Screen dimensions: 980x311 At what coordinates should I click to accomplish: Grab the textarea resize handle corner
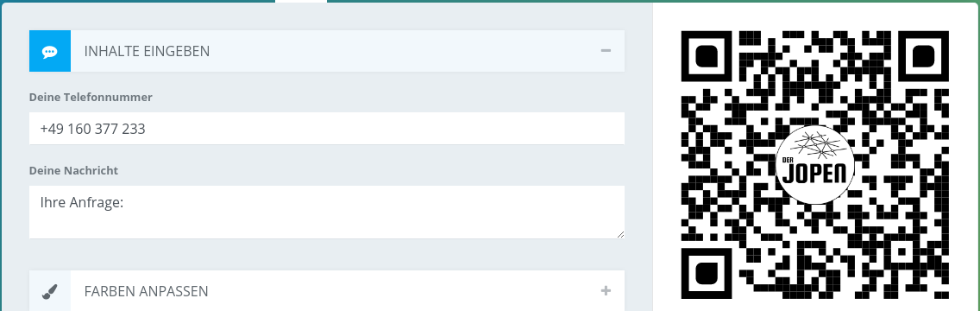620,234
